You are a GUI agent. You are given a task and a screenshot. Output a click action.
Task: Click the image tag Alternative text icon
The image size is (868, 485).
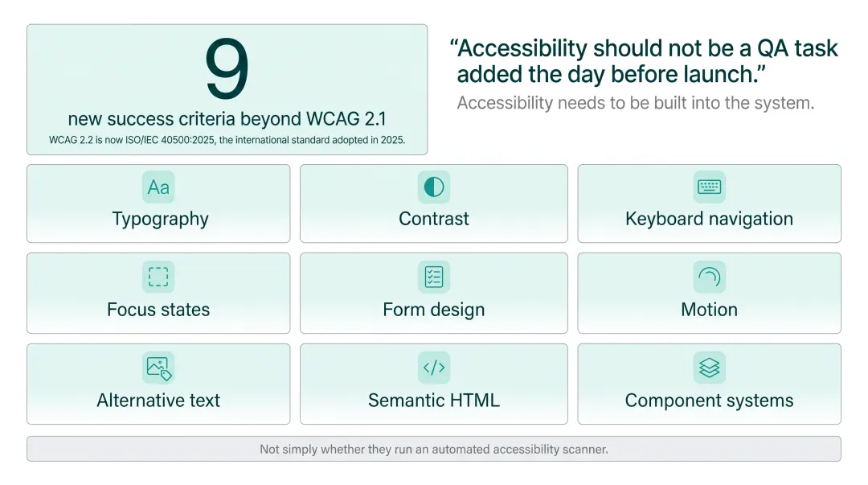click(x=158, y=368)
